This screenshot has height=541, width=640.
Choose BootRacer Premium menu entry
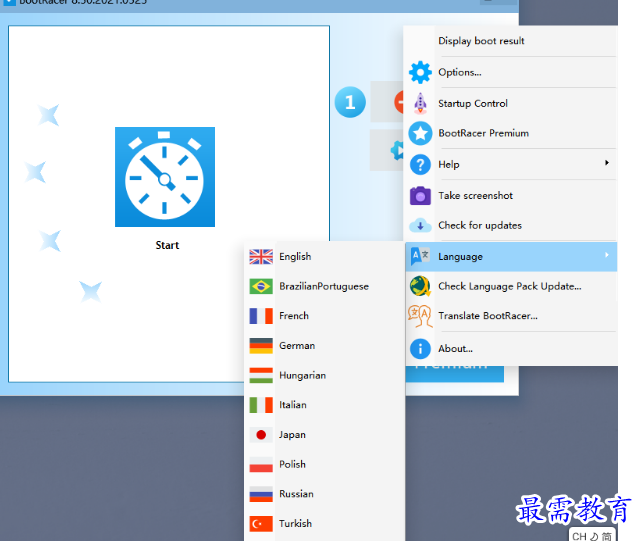(510, 133)
